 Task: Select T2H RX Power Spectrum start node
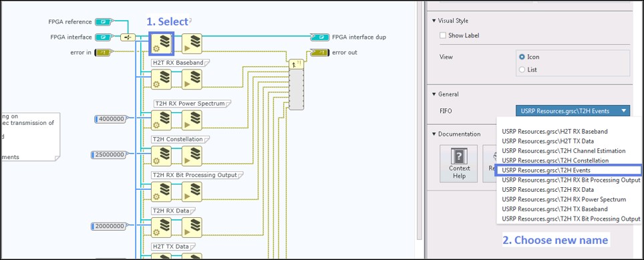pyautogui.click(x=192, y=120)
